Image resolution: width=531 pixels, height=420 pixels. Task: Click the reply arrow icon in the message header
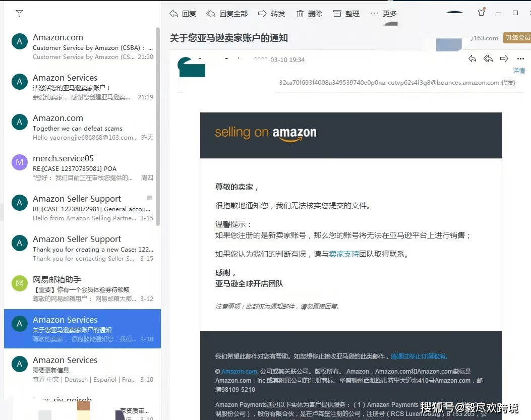pos(472,58)
